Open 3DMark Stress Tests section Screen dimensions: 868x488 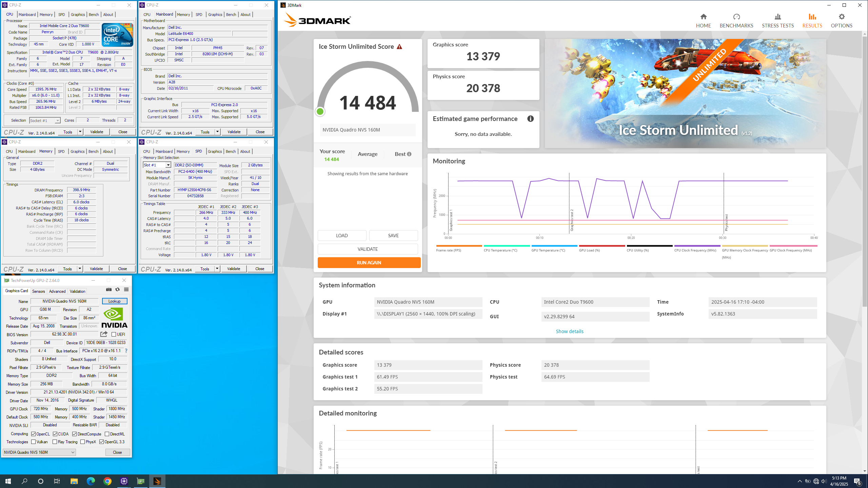[777, 21]
